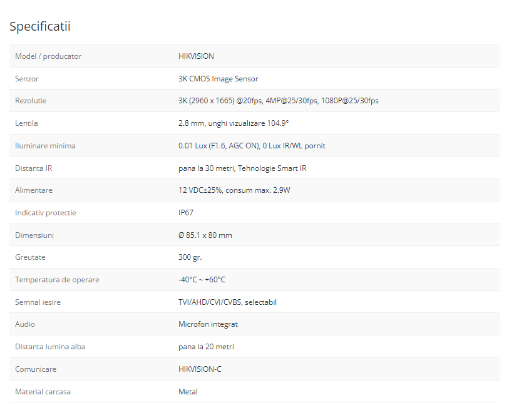Select the HIKVISION-C communication value
This screenshot has width=509, height=420.
(x=200, y=369)
